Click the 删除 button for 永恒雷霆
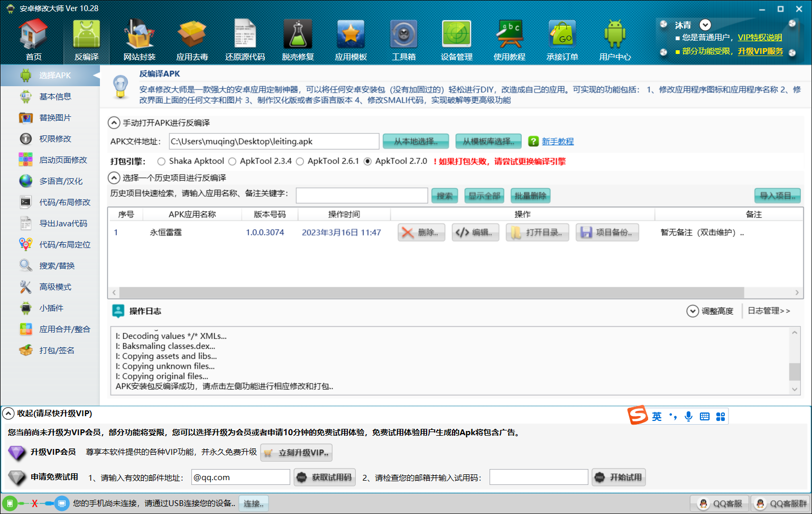This screenshot has height=514, width=812. (x=421, y=232)
